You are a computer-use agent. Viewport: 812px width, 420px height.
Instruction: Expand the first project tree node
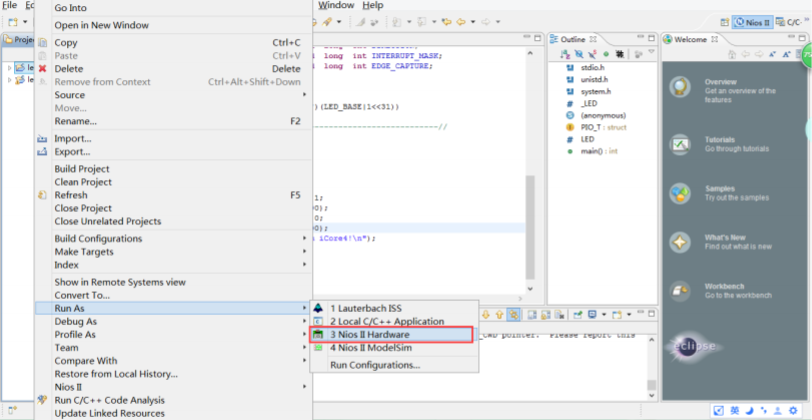(10, 67)
